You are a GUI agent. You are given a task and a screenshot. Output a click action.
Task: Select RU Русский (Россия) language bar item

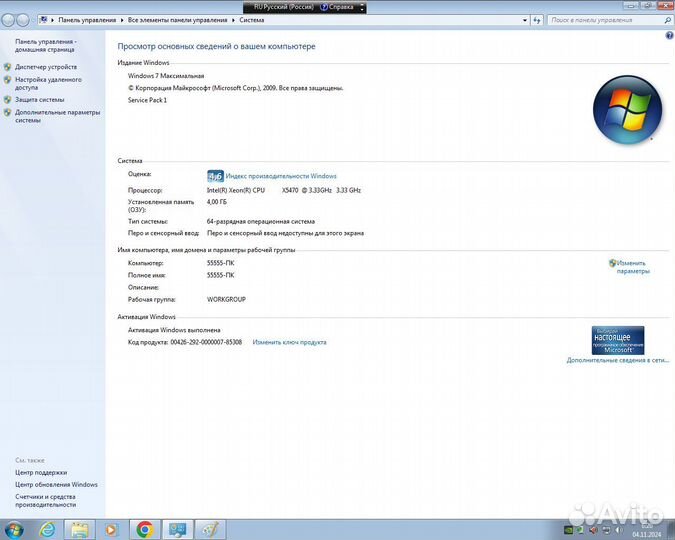point(283,7)
